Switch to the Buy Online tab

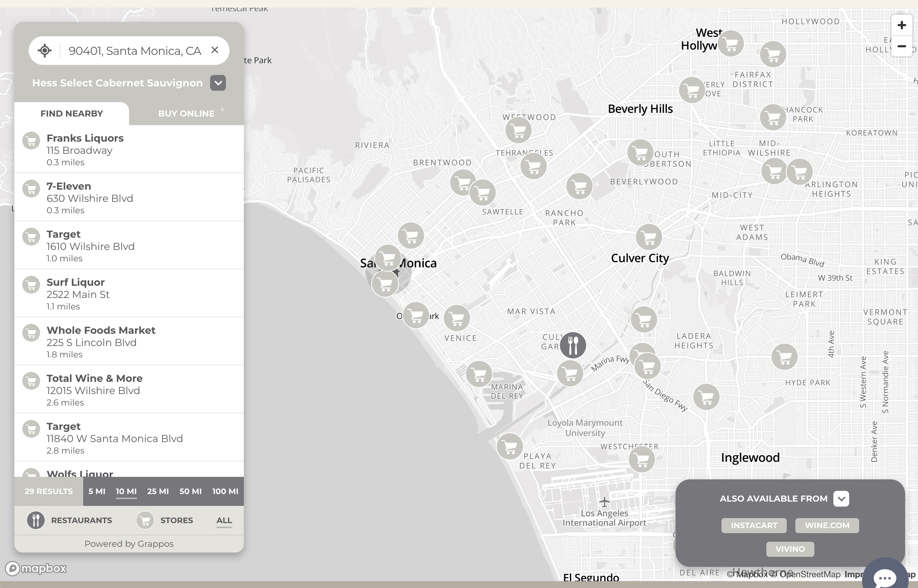186,113
